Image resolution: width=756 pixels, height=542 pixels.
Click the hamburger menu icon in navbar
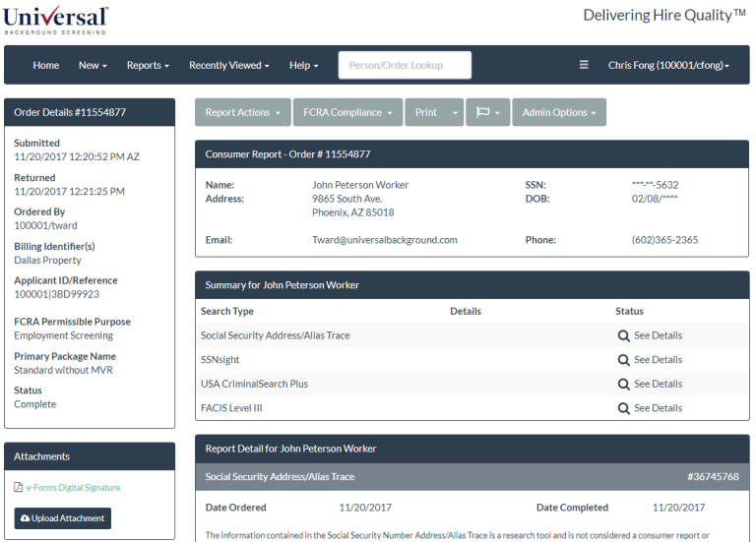584,65
